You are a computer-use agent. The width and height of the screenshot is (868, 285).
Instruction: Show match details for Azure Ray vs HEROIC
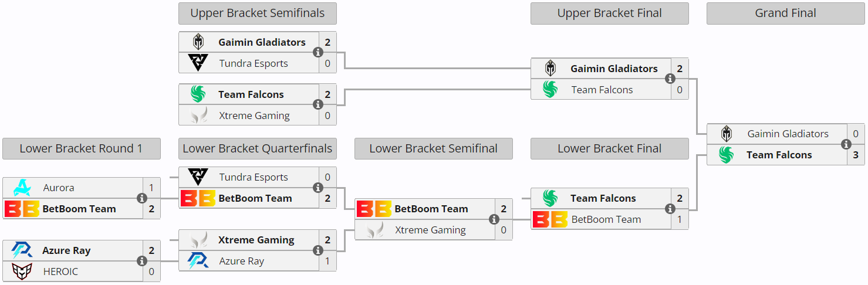142,261
